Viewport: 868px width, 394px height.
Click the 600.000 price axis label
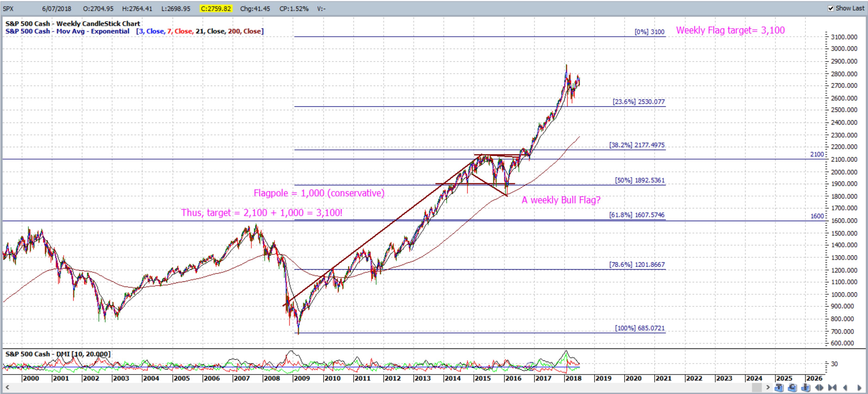pyautogui.click(x=842, y=343)
